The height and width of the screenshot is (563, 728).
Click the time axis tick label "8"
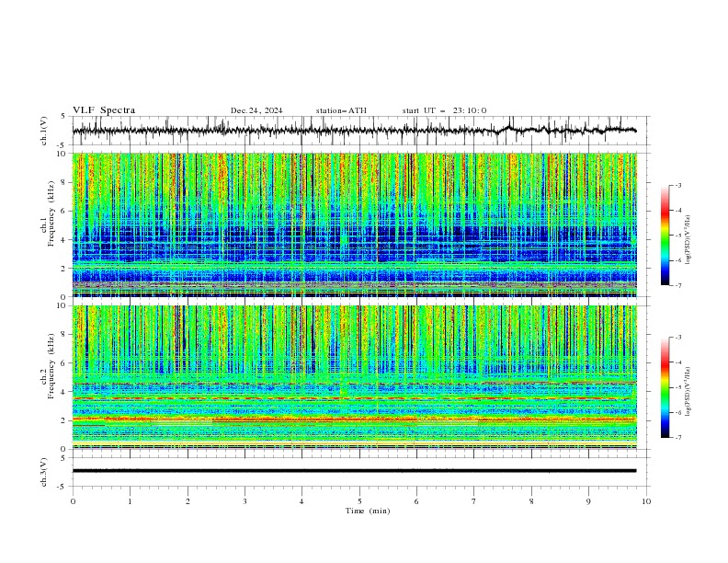click(x=531, y=501)
